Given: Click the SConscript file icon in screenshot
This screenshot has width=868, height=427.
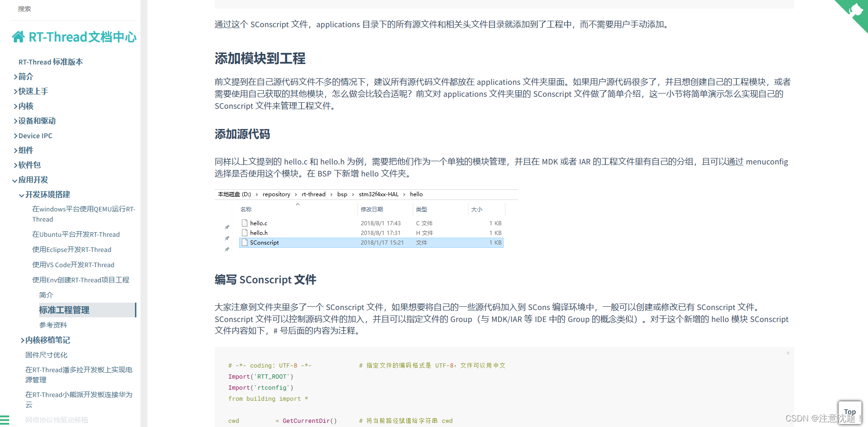Looking at the screenshot, I should pos(245,242).
